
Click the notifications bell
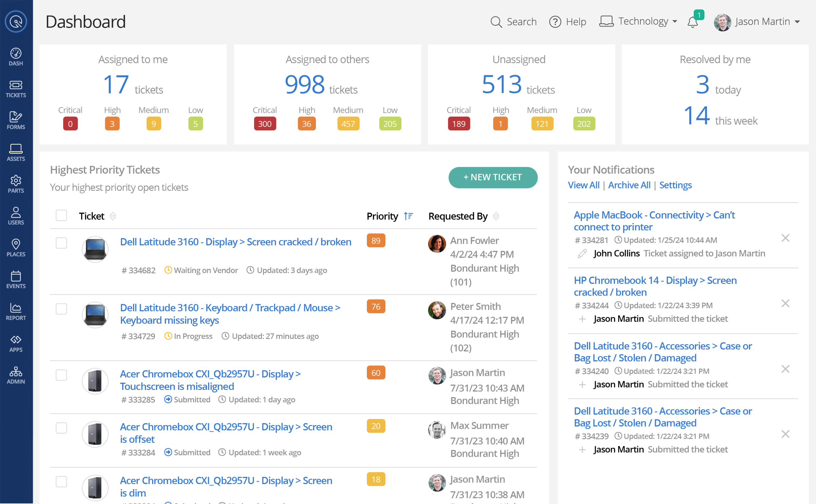point(693,22)
